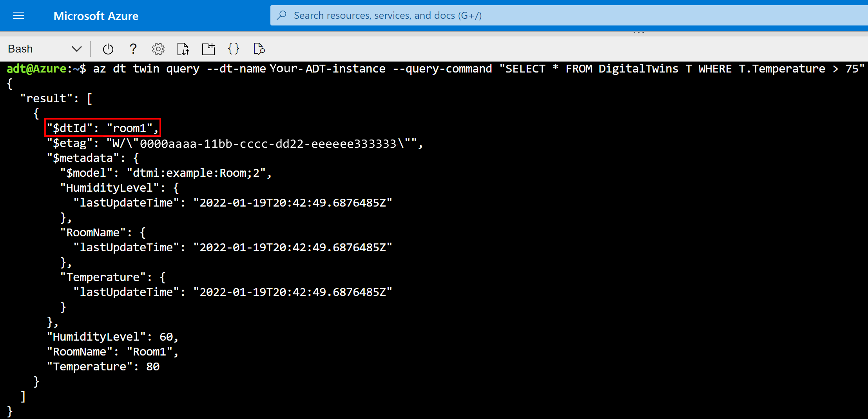Click the "RoomName": "Room1" line
Viewport: 868px width, 419px height.
pos(113,352)
